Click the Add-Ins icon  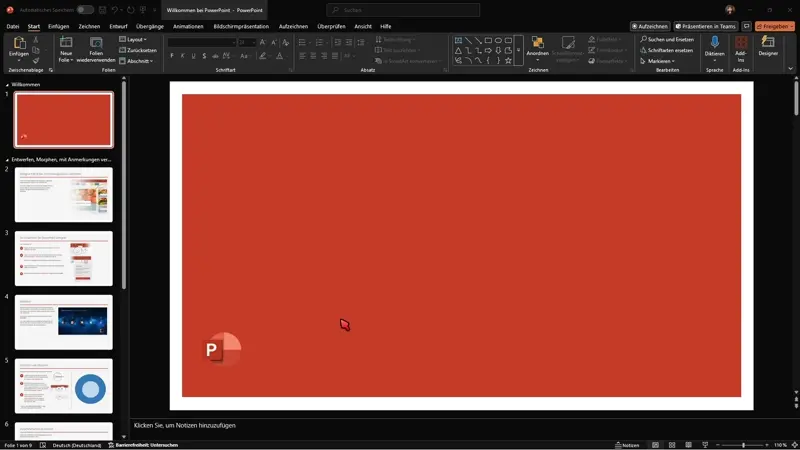tap(741, 44)
